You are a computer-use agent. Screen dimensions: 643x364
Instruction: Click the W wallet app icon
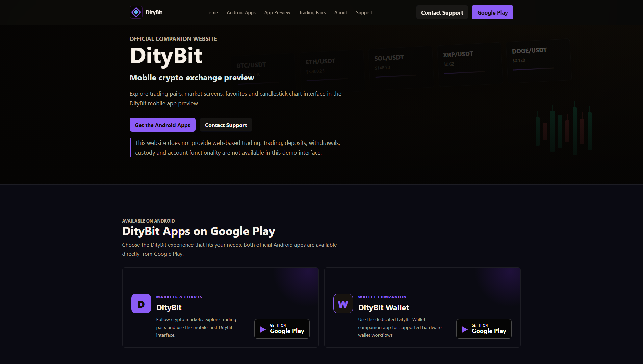[x=343, y=304]
